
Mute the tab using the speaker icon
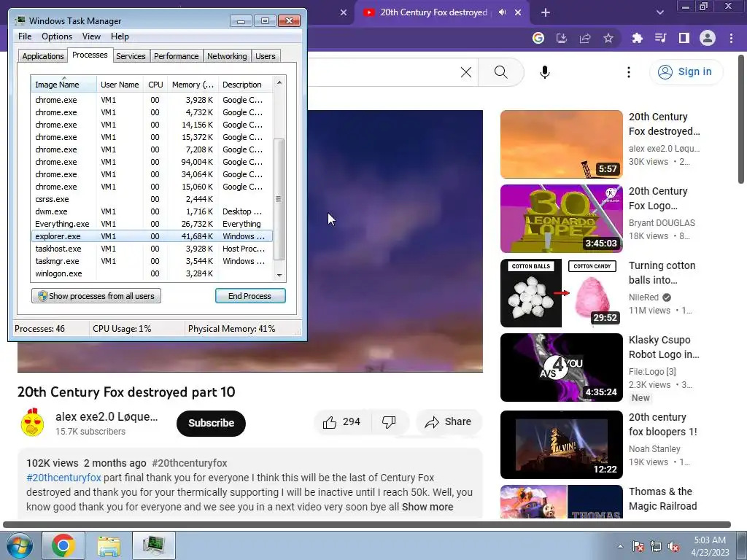502,12
